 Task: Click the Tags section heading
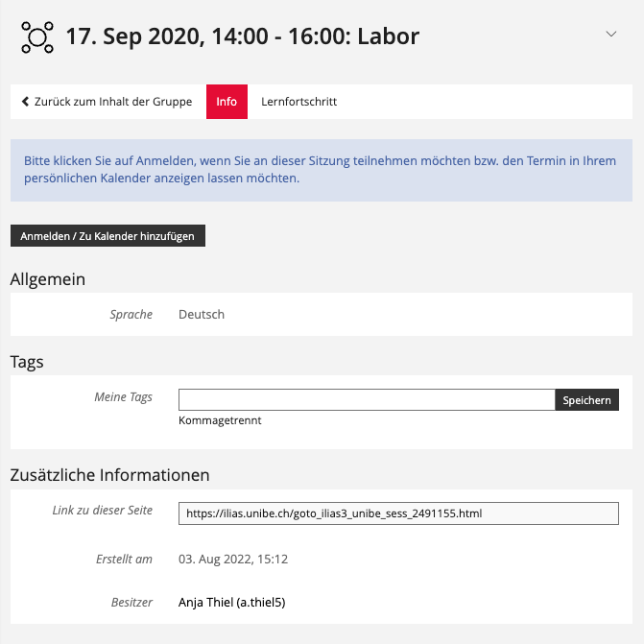[x=27, y=362]
